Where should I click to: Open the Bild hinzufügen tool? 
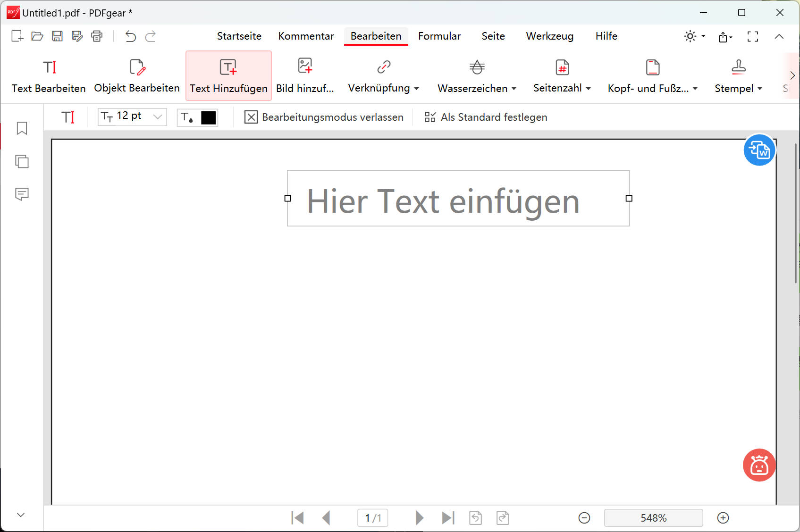click(305, 75)
